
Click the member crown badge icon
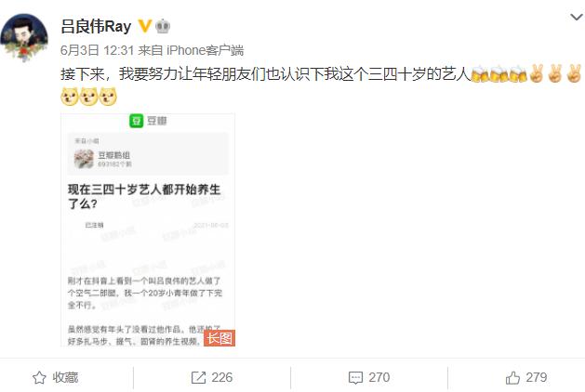[x=162, y=26]
